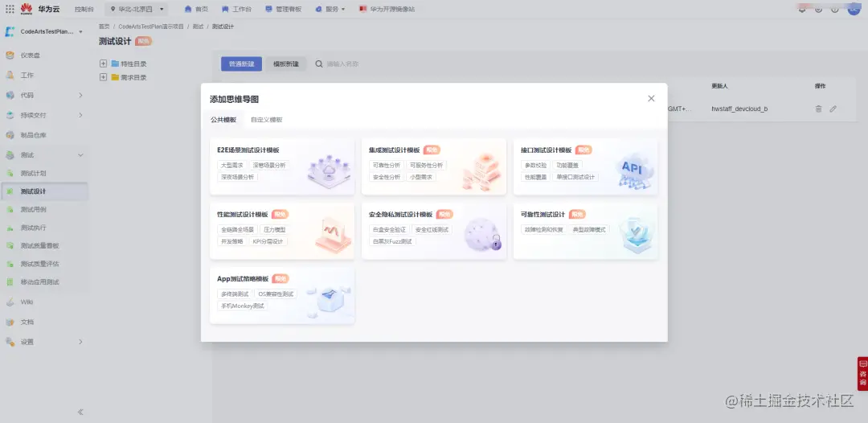Open 管理看板 in the top navigation
The width and height of the screenshot is (868, 423).
click(x=284, y=10)
